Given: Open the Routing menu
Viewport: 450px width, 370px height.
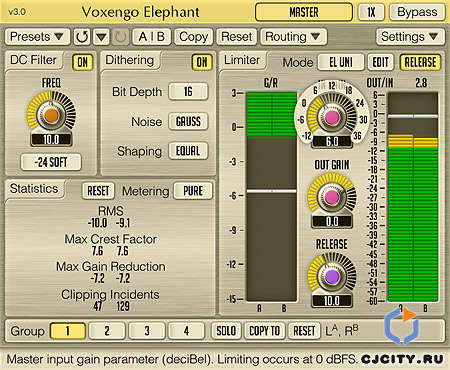Looking at the screenshot, I should [x=293, y=37].
